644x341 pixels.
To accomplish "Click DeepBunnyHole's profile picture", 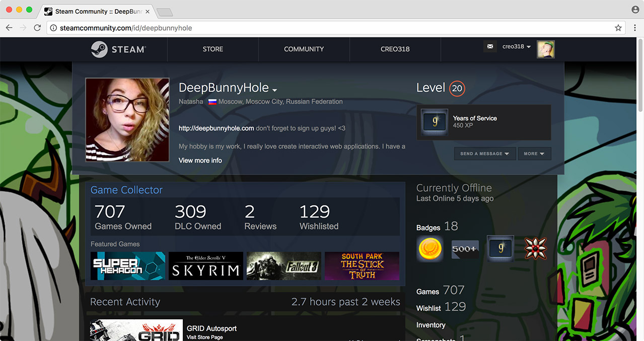I will [x=127, y=119].
